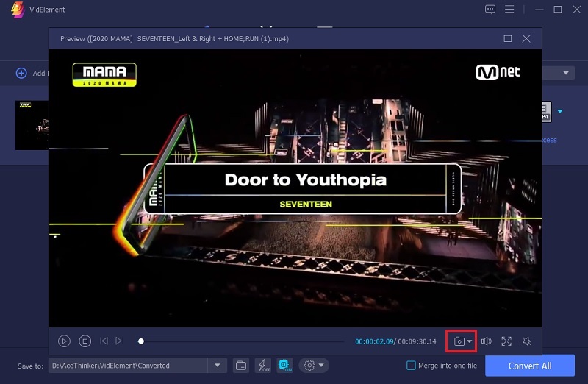The image size is (588, 384).
Task: Click the Save to folder path field
Action: tap(128, 365)
